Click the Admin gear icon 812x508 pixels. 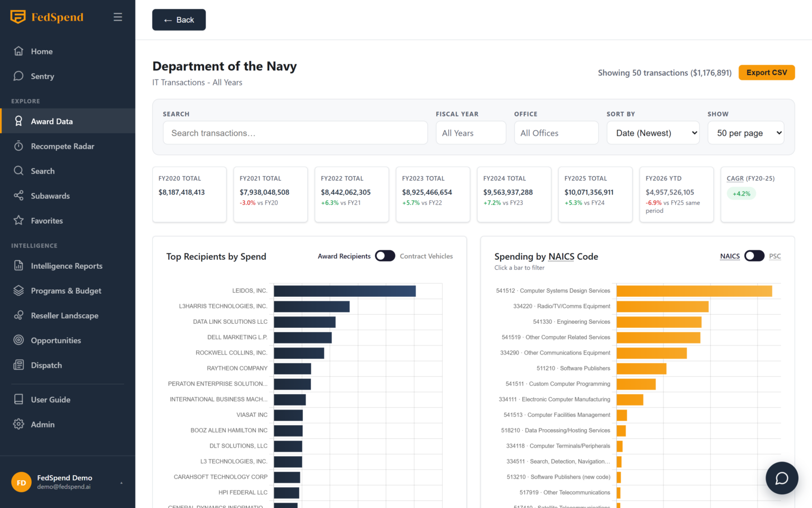19,424
